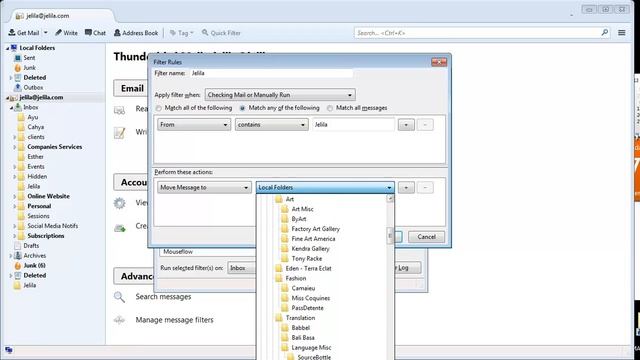This screenshot has width=640, height=360.
Task: Open the From criteria dropdown
Action: (x=194, y=124)
